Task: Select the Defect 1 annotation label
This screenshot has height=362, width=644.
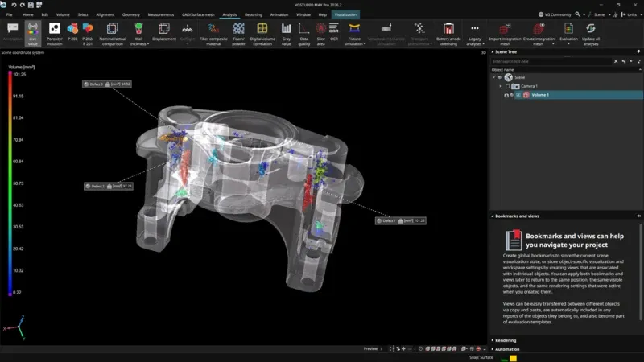Action: point(400,220)
